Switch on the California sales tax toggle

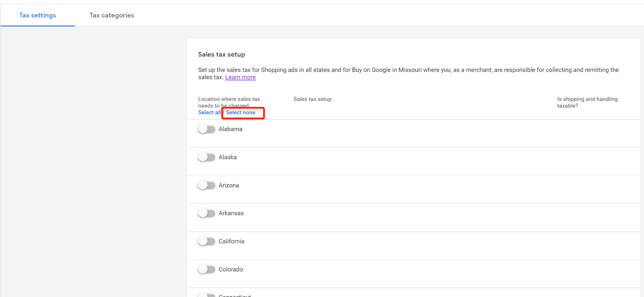pos(206,241)
